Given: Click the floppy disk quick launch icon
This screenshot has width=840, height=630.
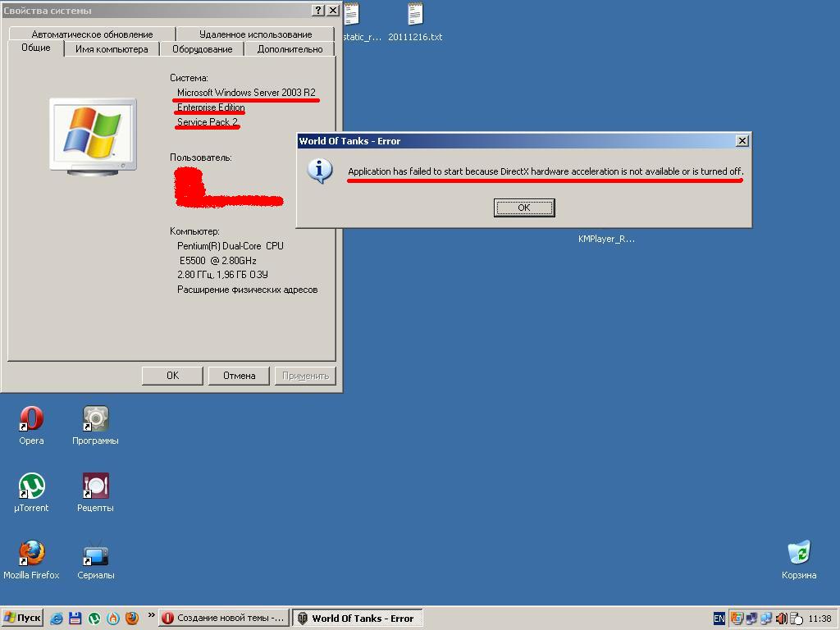Looking at the screenshot, I should coord(75,619).
